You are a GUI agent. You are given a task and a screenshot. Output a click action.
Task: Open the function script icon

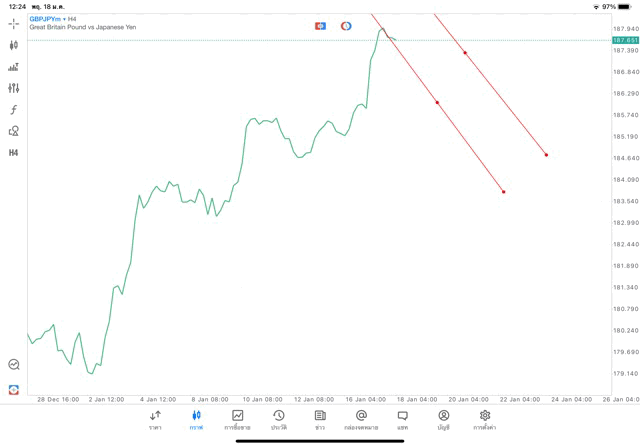(x=14, y=110)
